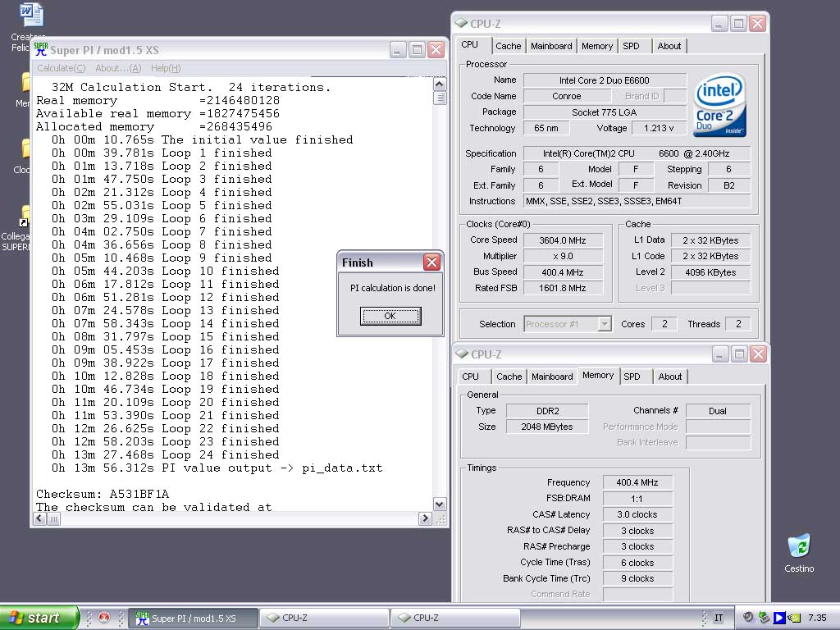Screen dimensions: 840x630
Task: Switch to Mainboard tab in the upper CPU-Z window
Action: [x=551, y=46]
